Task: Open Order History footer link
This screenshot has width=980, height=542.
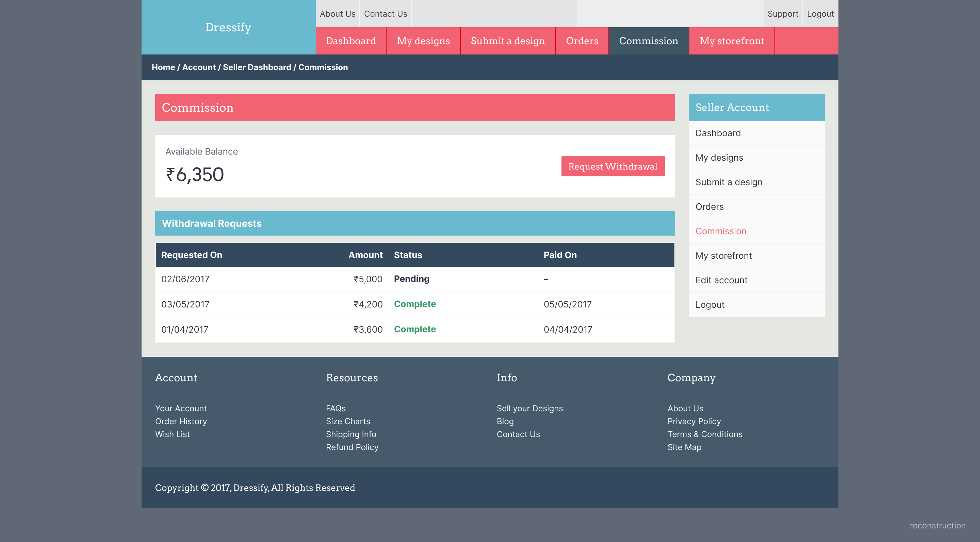Action: tap(181, 421)
